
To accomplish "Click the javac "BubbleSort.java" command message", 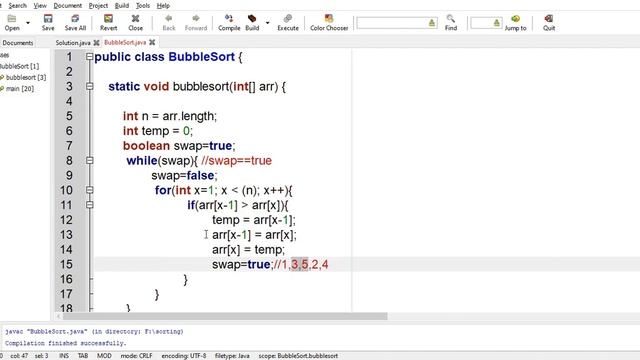I will tap(94, 331).
